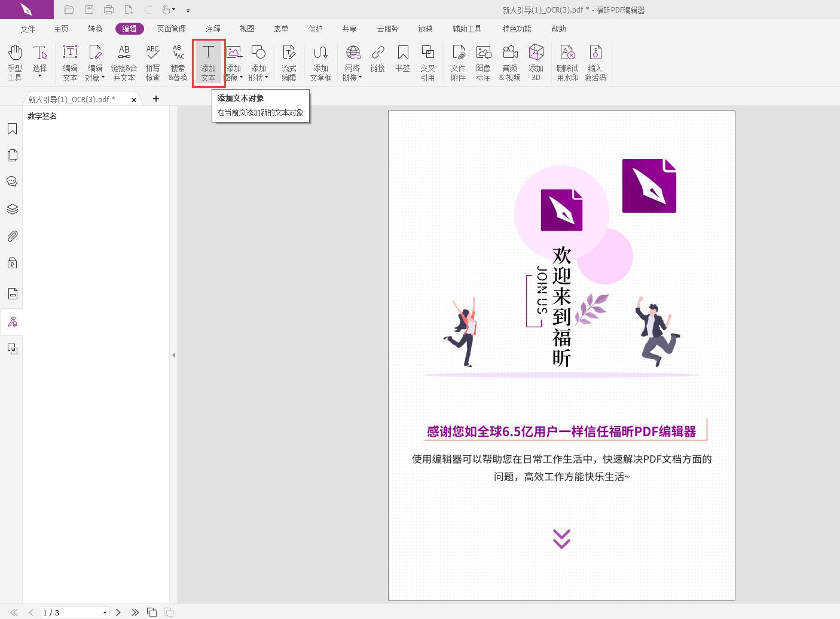This screenshot has width=840, height=619.
Task: Click 输入激活码 activation code icon
Action: tap(595, 62)
